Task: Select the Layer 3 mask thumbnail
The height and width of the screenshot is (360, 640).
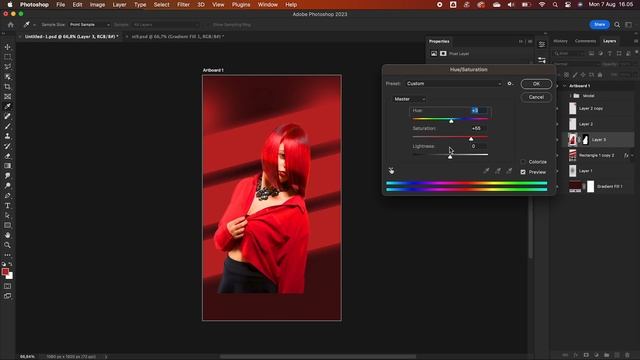Action: click(x=585, y=140)
